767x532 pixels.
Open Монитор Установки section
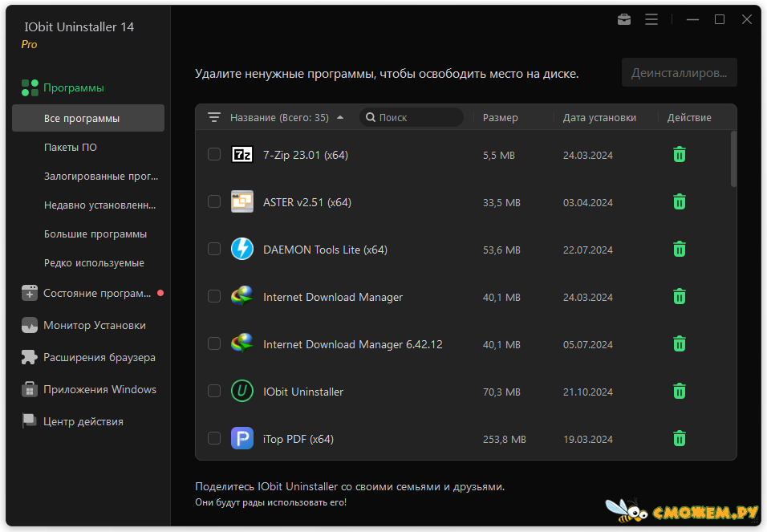(95, 326)
